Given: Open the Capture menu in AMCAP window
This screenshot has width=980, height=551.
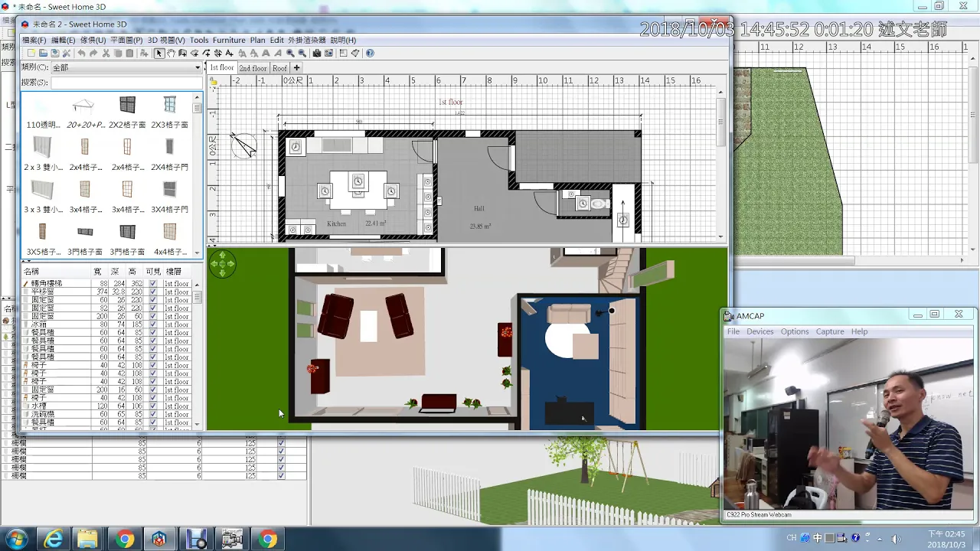Looking at the screenshot, I should pyautogui.click(x=830, y=331).
